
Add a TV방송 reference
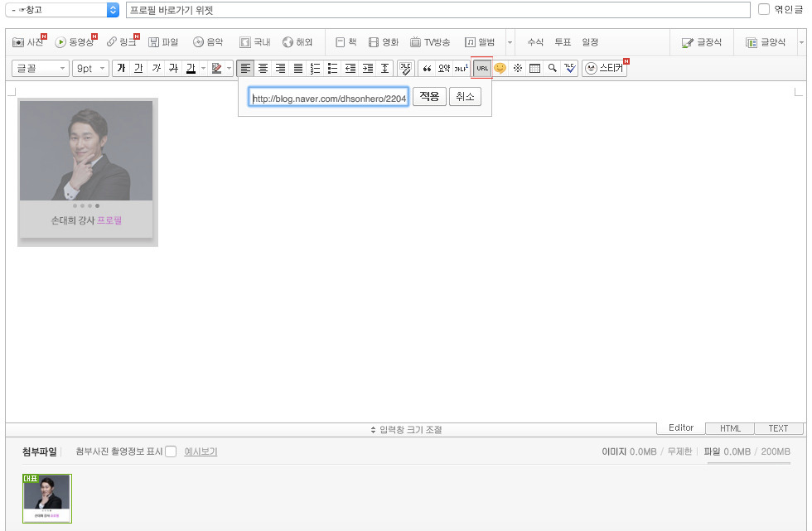pyautogui.click(x=430, y=42)
